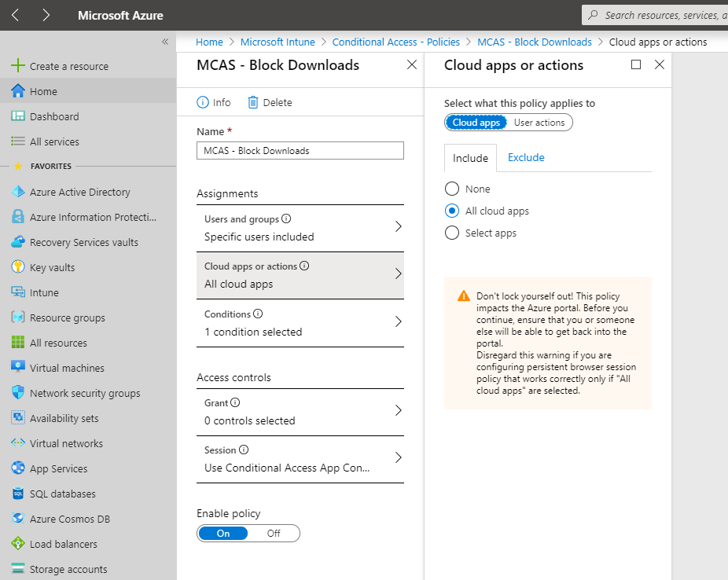Click info icon next to Session
The height and width of the screenshot is (580, 728).
[244, 450]
